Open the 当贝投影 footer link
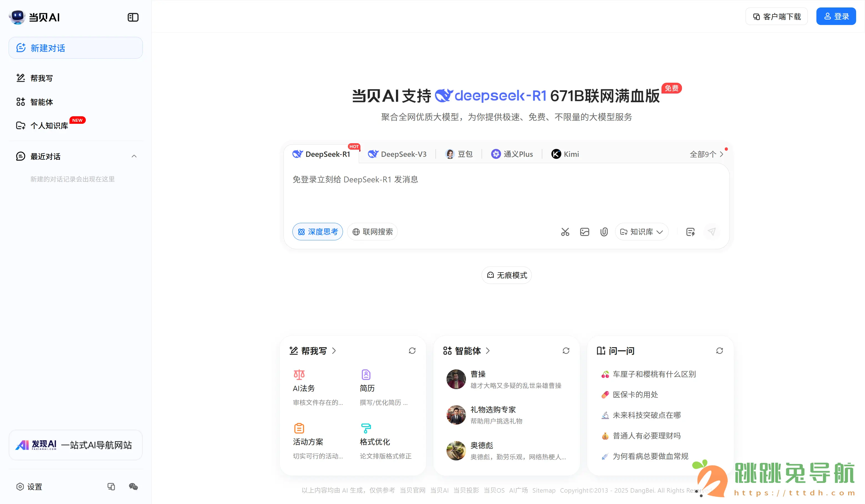 tap(466, 490)
